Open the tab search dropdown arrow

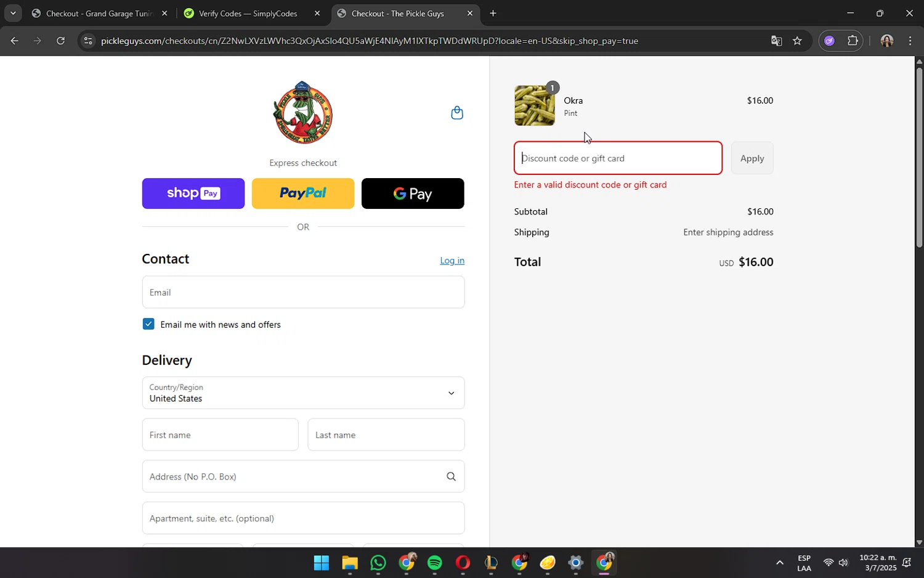click(x=12, y=13)
